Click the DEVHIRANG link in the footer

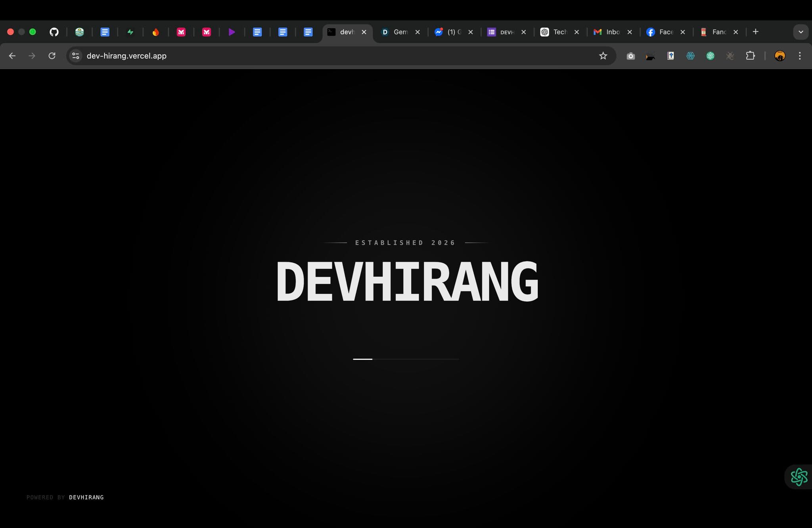coord(86,497)
